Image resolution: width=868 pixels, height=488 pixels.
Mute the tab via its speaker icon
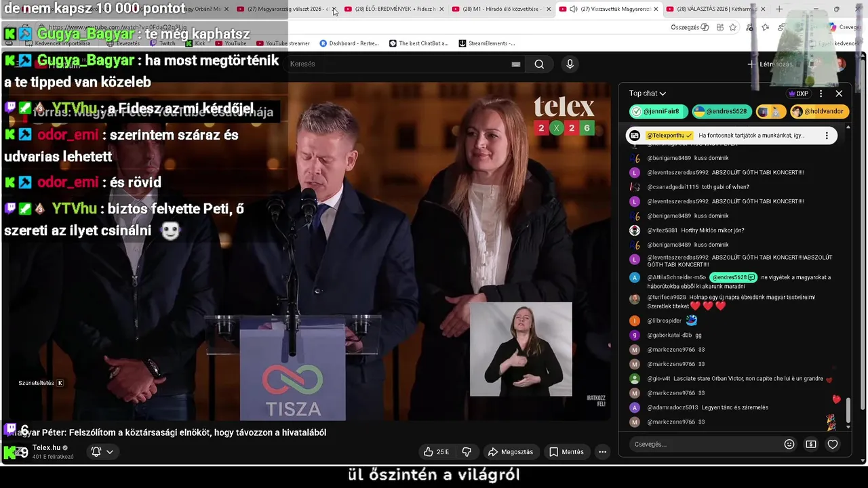573,9
